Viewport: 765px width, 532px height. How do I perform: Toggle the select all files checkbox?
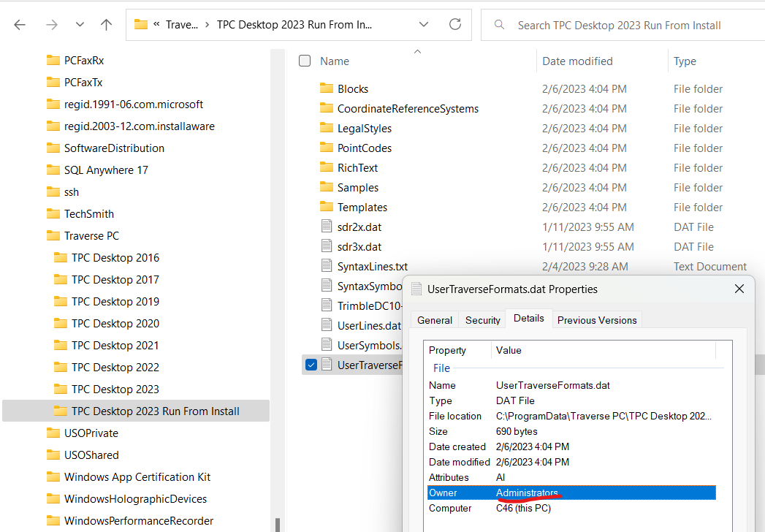click(305, 61)
